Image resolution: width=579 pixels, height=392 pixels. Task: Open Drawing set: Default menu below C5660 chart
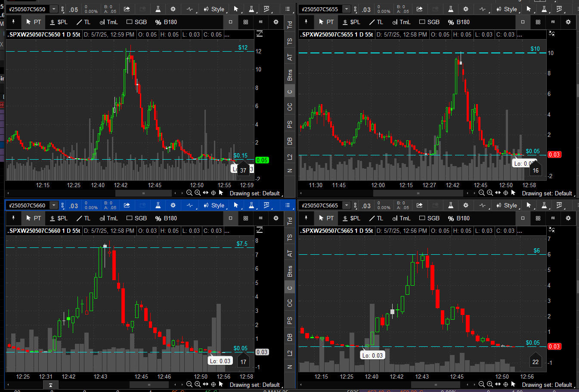254,385
